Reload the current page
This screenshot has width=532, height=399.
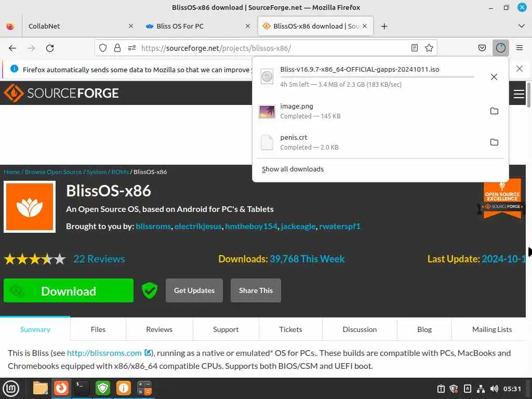tap(50, 48)
